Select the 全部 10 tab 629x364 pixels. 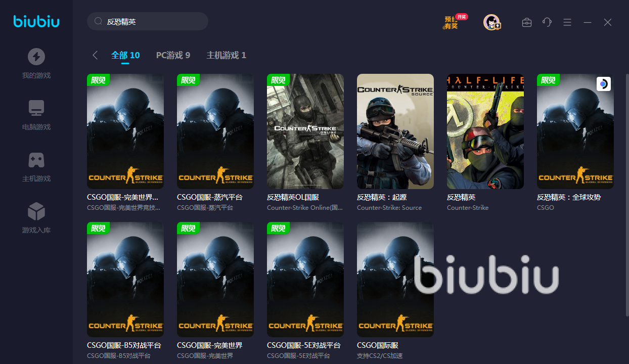(125, 55)
